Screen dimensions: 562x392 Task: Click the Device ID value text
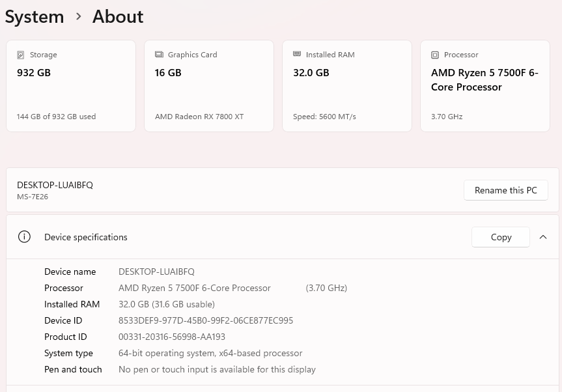pyautogui.click(x=206, y=320)
